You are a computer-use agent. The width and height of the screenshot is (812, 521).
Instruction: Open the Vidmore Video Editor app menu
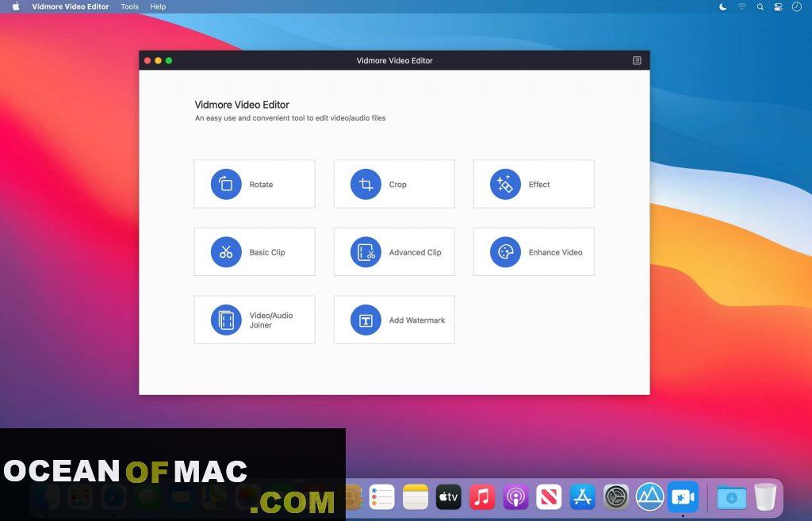click(71, 6)
